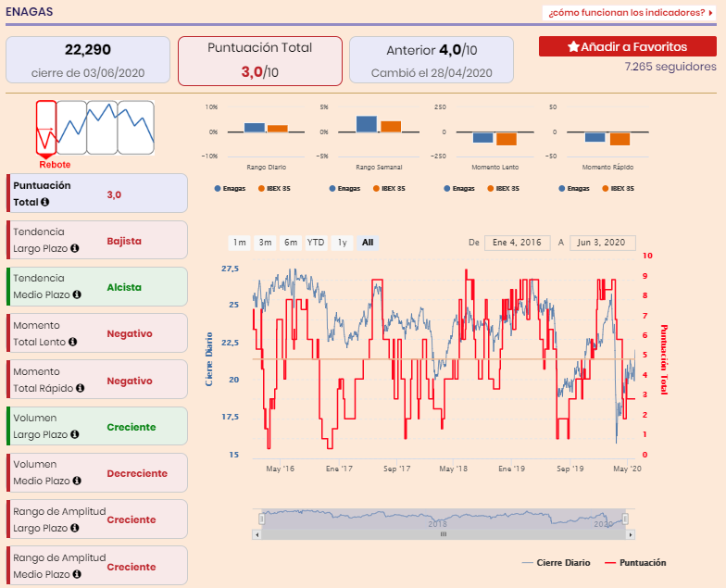
Task: Show info for Volumen Medio Plazo
Action: [77, 482]
